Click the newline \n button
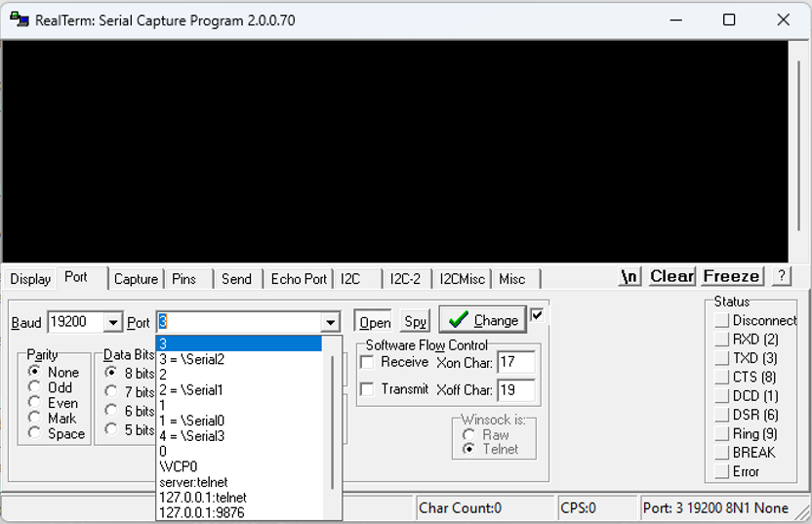The image size is (812, 524). [x=629, y=276]
